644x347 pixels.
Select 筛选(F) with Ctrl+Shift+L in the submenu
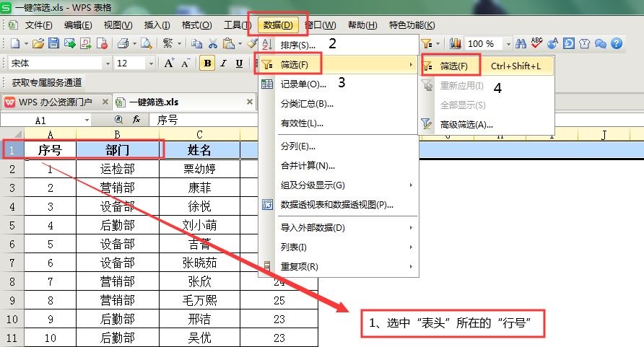click(487, 66)
